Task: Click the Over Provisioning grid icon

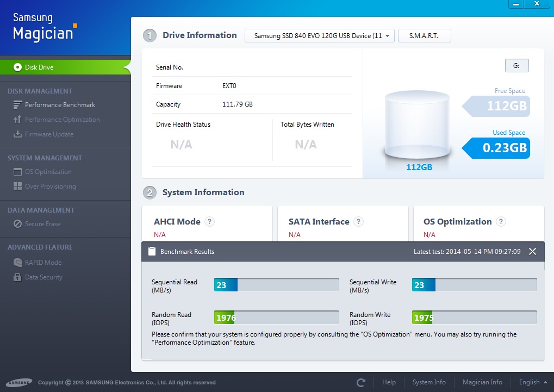Action: click(17, 186)
